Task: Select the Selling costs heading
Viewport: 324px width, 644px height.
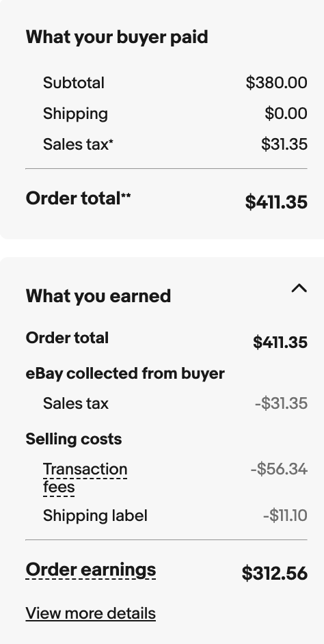Action: pyautogui.click(x=74, y=439)
